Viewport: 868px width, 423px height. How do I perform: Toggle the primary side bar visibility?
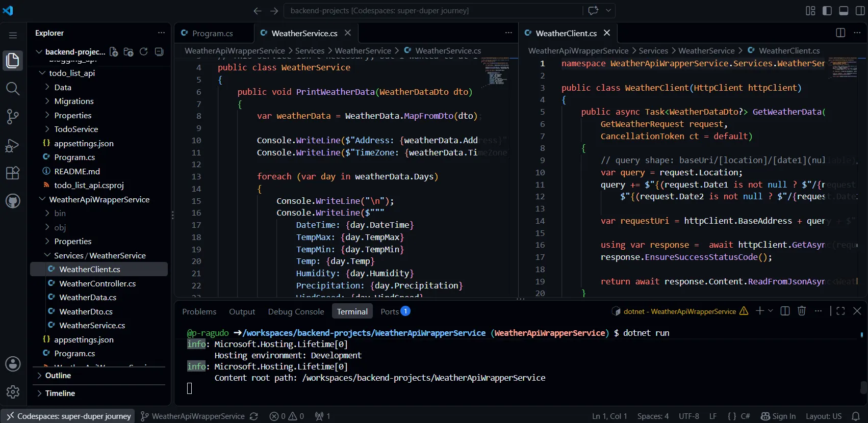[x=827, y=11]
